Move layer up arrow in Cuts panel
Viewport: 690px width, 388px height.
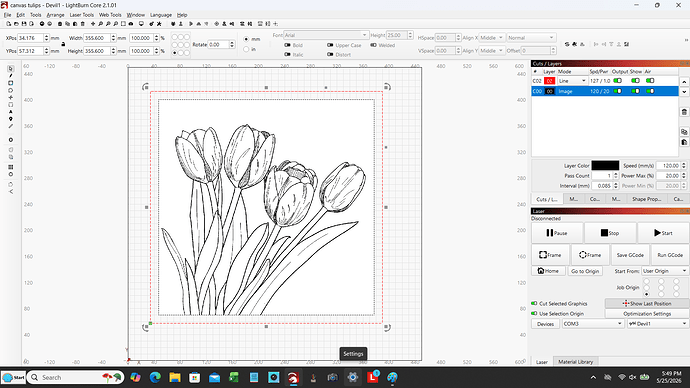click(684, 82)
